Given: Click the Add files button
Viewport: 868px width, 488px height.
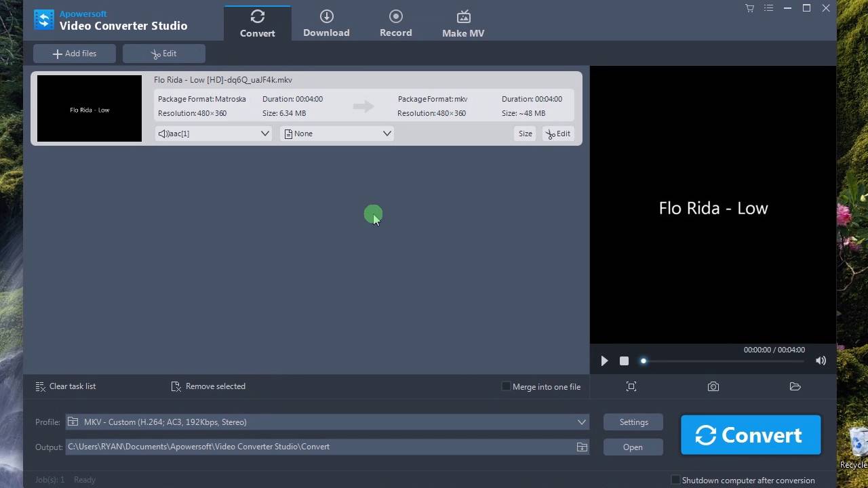Looking at the screenshot, I should [75, 54].
